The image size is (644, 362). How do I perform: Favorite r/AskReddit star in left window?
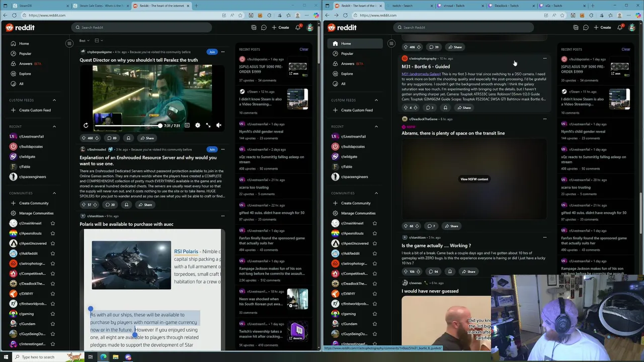[x=52, y=253]
